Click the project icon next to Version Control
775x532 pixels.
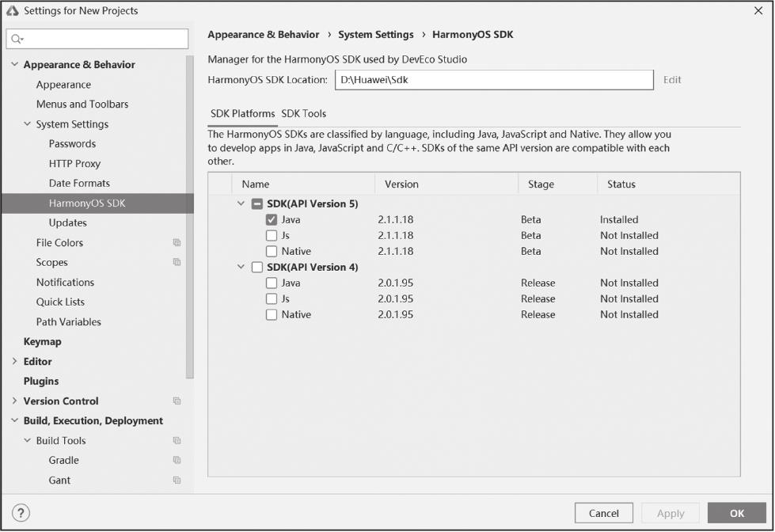click(x=177, y=401)
